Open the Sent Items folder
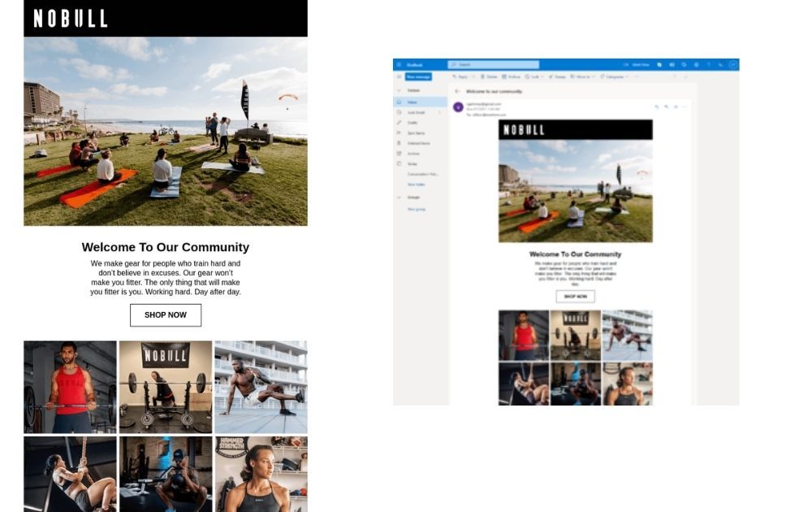Image resolution: width=812 pixels, height=512 pixels. tap(420, 133)
